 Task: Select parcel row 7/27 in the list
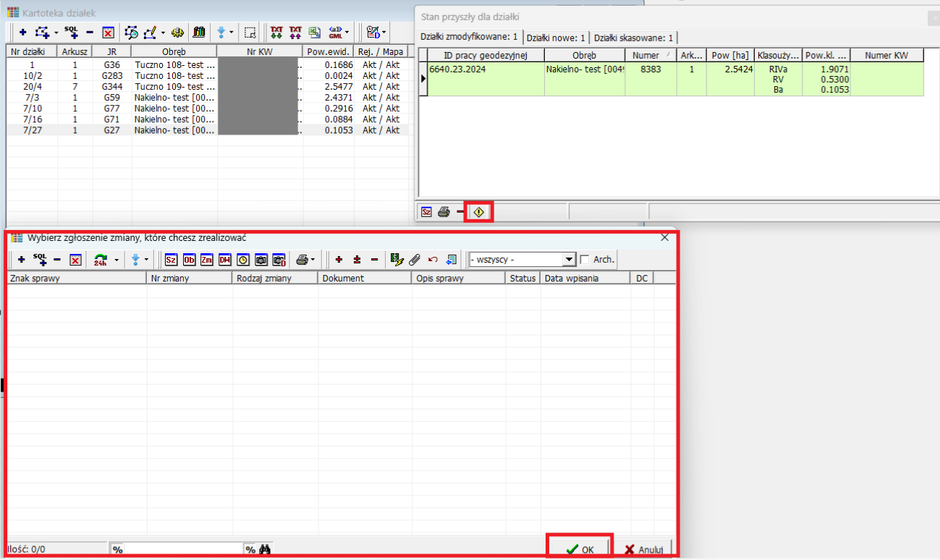[32, 130]
